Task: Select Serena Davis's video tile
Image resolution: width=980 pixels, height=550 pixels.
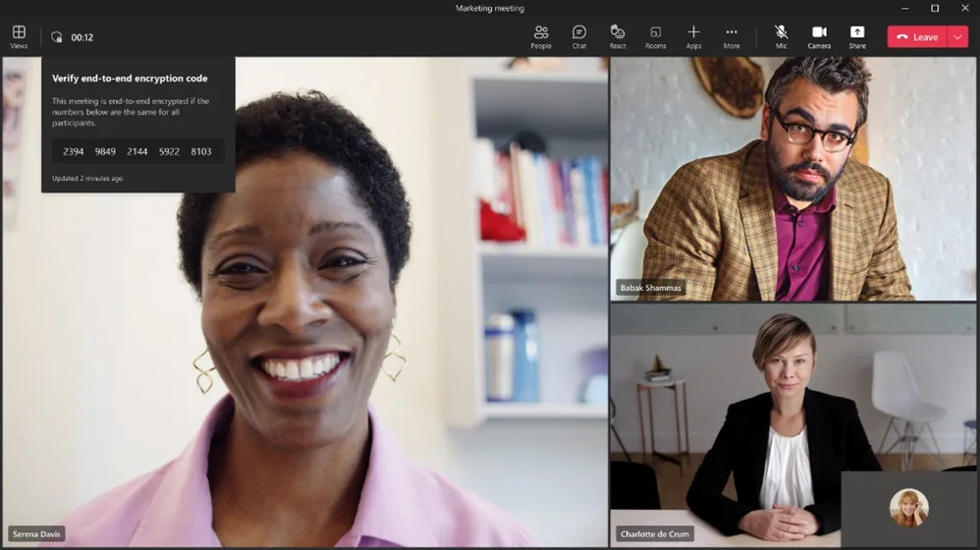Action: [304, 324]
